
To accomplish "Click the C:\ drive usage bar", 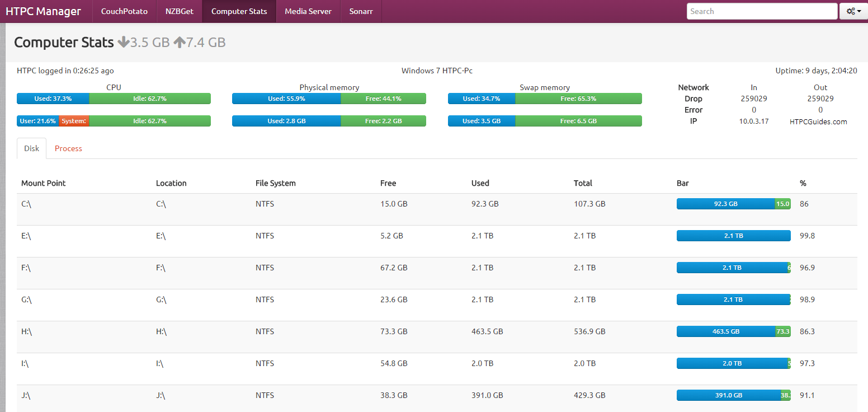I will click(725, 204).
